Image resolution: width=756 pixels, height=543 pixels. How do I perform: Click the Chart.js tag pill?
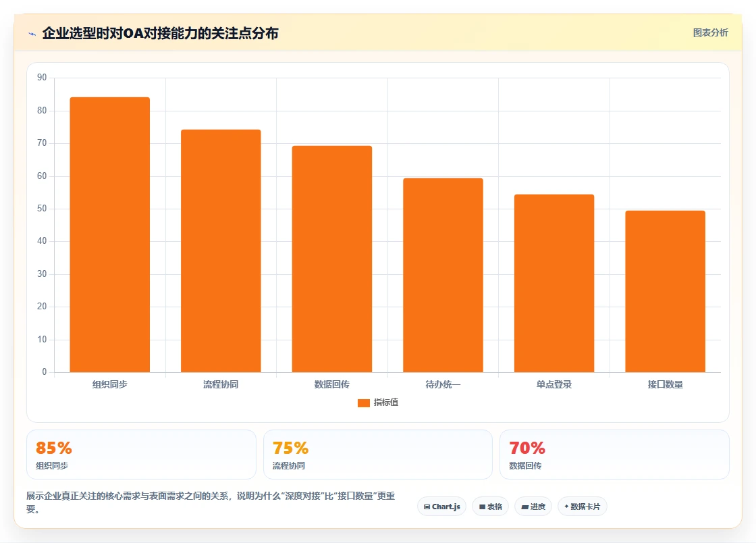point(441,507)
